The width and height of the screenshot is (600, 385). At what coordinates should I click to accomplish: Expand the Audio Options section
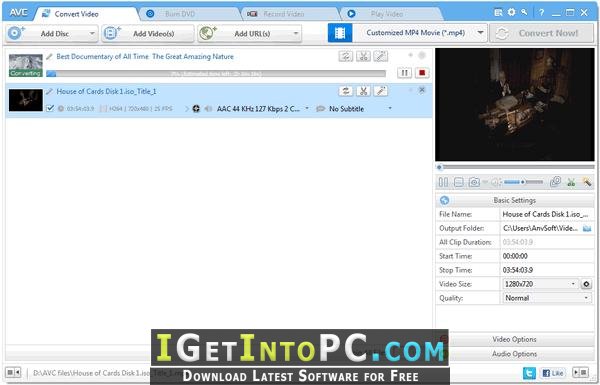tap(515, 354)
